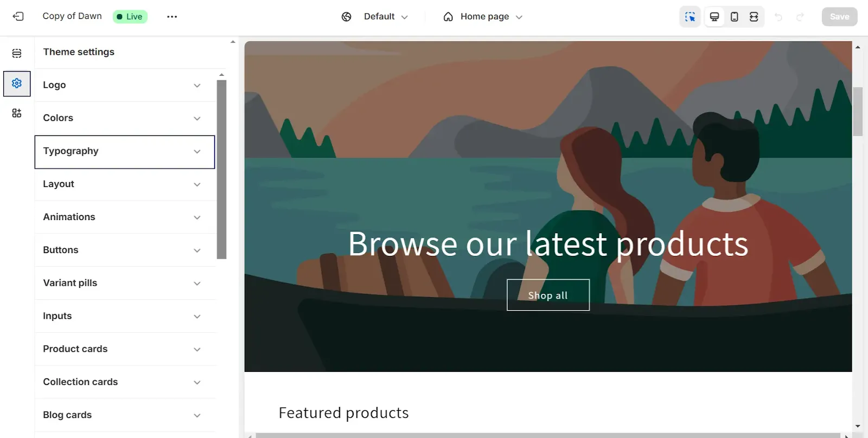Click the Live status badge
This screenshot has height=438, width=868.
pos(130,17)
